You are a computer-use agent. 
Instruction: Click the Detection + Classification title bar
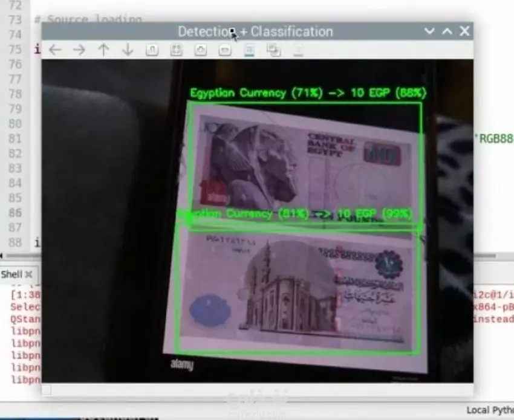[256, 31]
